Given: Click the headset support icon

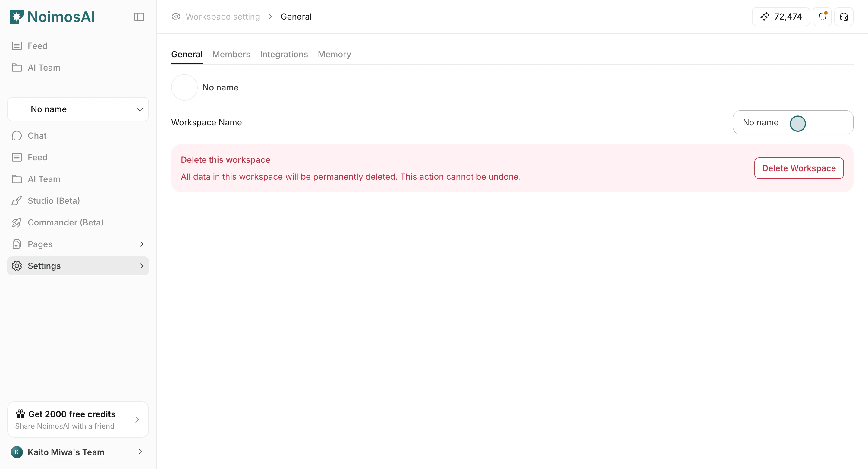Looking at the screenshot, I should (844, 17).
